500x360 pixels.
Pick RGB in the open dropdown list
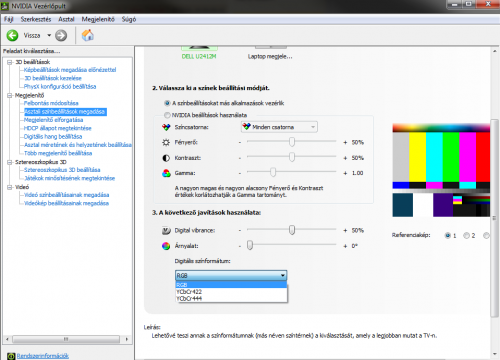pyautogui.click(x=231, y=285)
